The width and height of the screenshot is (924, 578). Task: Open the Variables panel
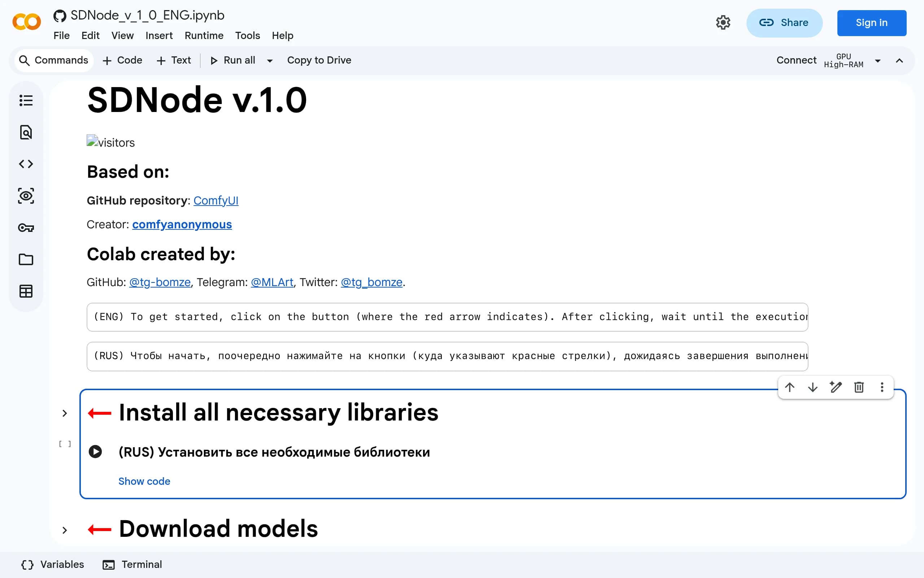[x=53, y=565]
